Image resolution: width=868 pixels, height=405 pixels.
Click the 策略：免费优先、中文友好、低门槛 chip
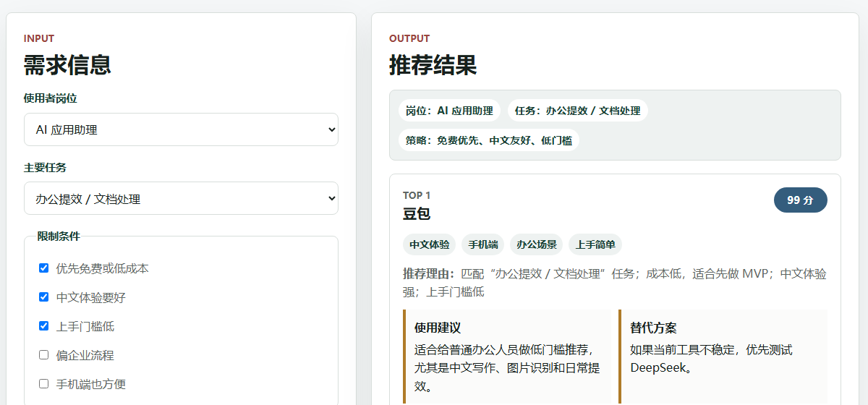point(489,140)
